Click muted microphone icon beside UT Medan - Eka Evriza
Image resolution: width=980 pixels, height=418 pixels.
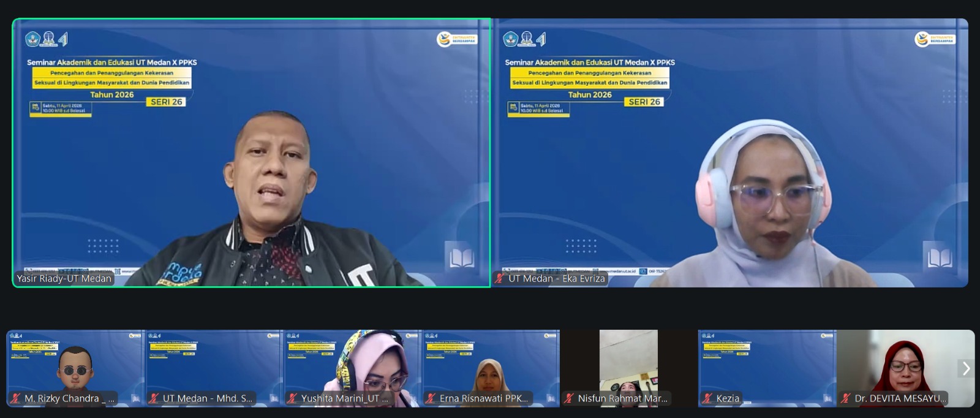click(x=500, y=278)
